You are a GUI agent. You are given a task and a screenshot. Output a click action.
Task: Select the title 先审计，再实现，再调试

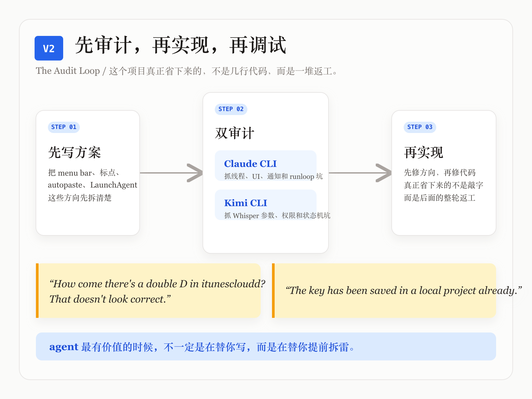[x=181, y=47]
